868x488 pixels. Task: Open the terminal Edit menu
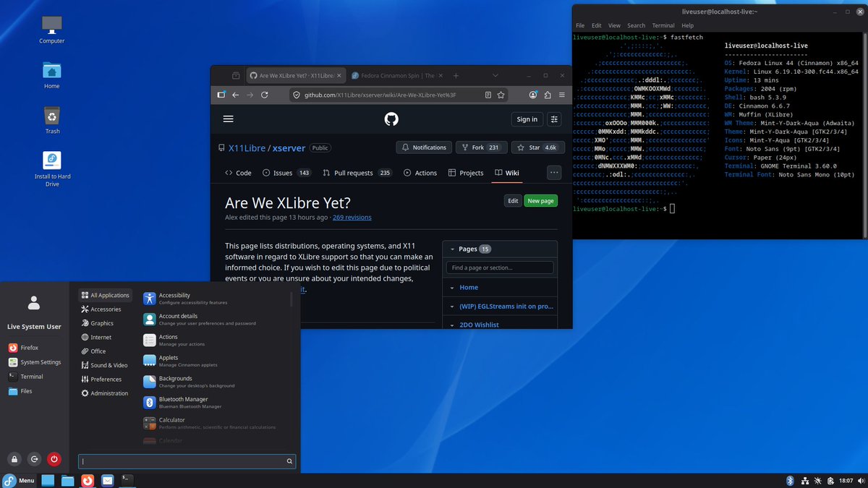click(x=597, y=25)
